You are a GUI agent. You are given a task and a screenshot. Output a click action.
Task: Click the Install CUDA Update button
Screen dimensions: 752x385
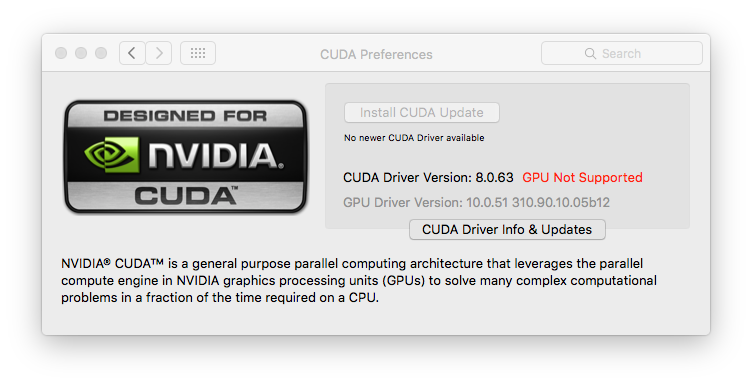click(422, 113)
